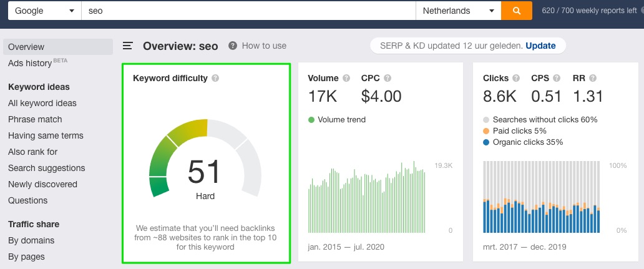Open the Netherlands country dropdown
644x269 pixels.
pos(459,11)
